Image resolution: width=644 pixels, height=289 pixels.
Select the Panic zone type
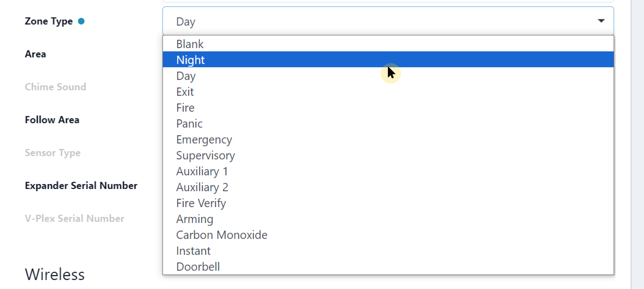189,123
